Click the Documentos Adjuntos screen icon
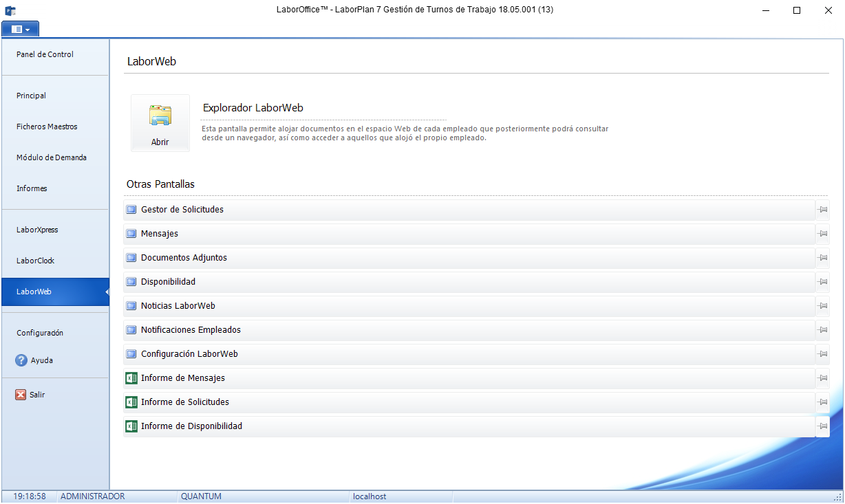 131,258
